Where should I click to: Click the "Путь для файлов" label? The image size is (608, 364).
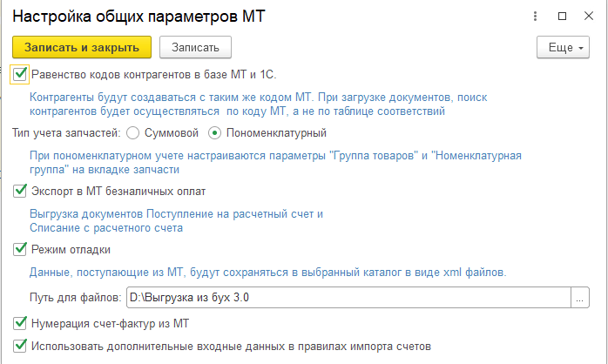click(x=75, y=299)
